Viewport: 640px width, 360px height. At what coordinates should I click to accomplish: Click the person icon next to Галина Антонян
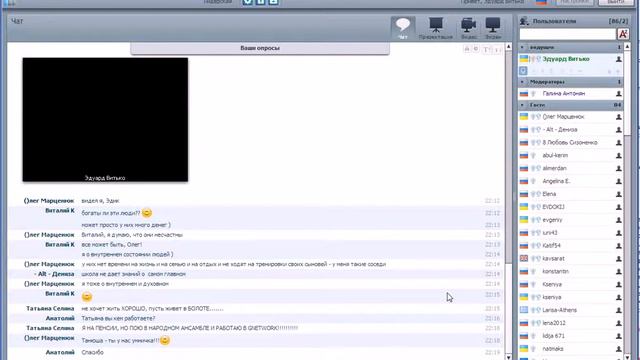point(619,94)
